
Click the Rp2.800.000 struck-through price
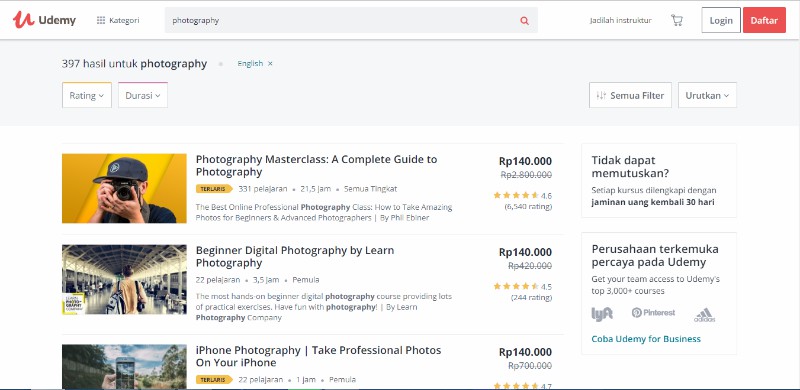pyautogui.click(x=526, y=175)
